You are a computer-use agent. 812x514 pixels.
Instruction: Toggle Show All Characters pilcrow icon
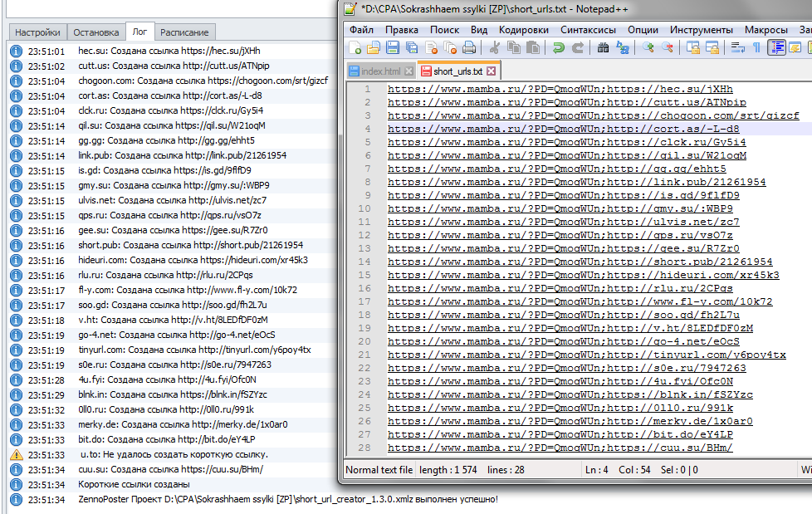point(756,47)
